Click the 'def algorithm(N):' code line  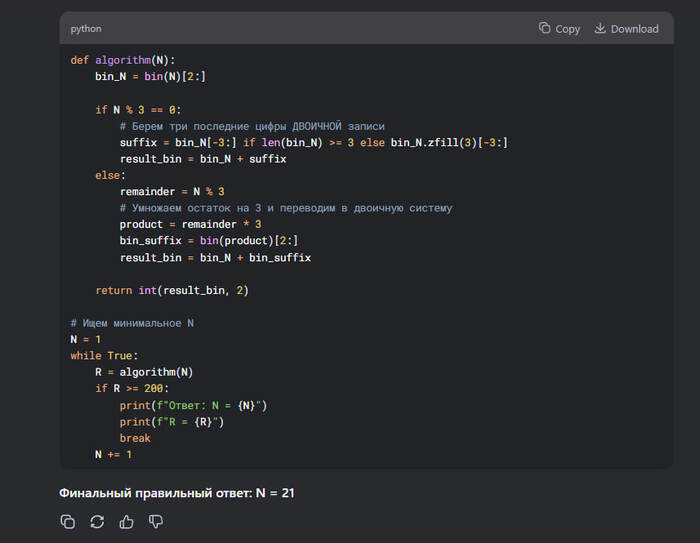[122, 60]
